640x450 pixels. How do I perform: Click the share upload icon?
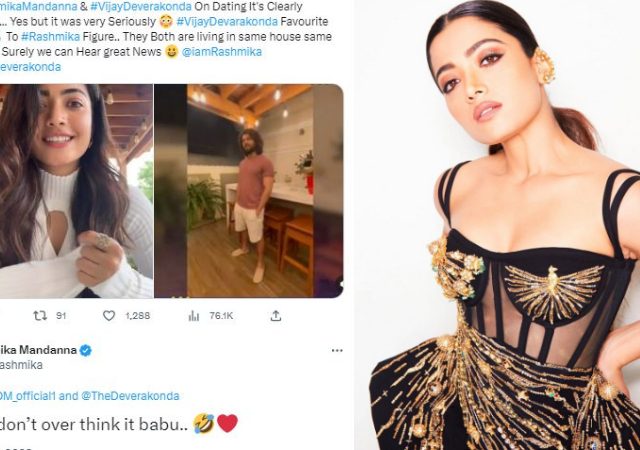tap(276, 316)
